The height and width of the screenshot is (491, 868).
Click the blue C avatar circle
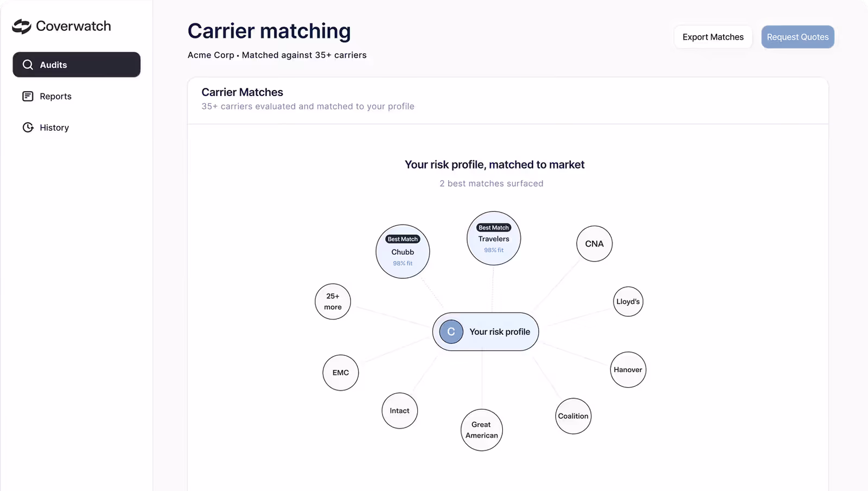pyautogui.click(x=451, y=331)
